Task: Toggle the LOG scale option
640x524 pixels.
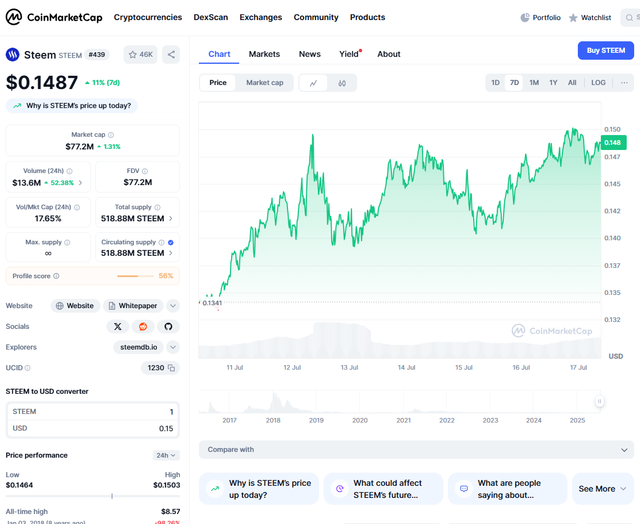Action: point(598,83)
